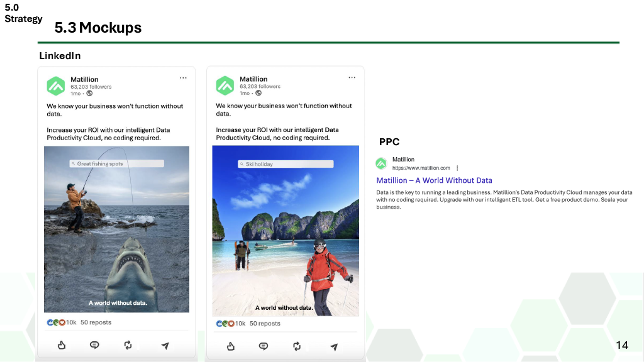This screenshot has height=362, width=644.
Task: Click '50 reposts' on the ski post
Action: 265,324
